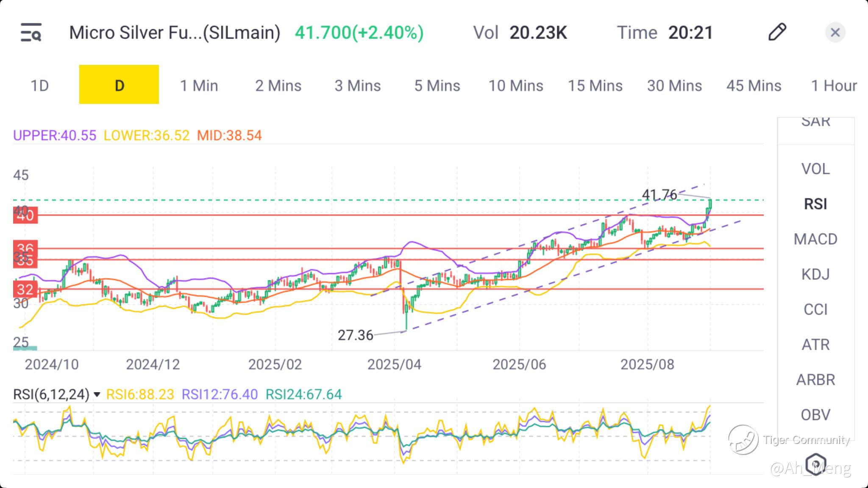Switch to 1 Hour timeframe
868x488 pixels.
[833, 86]
